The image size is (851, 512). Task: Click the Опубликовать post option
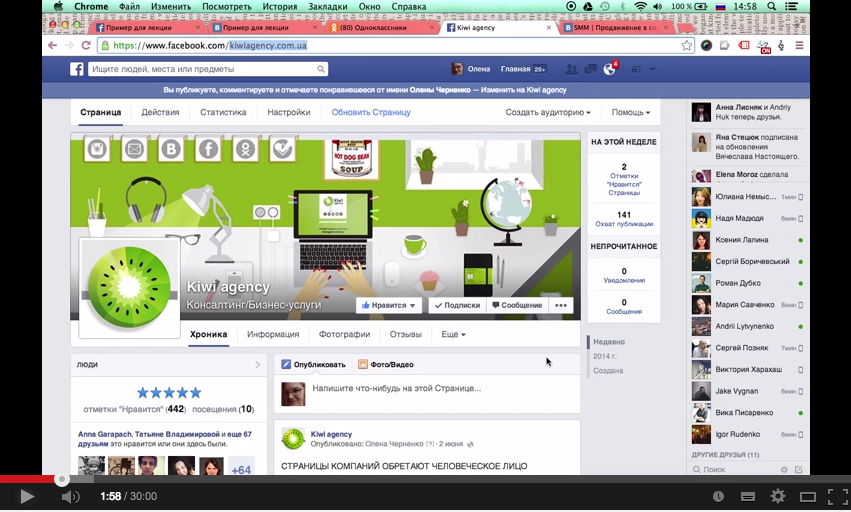313,364
